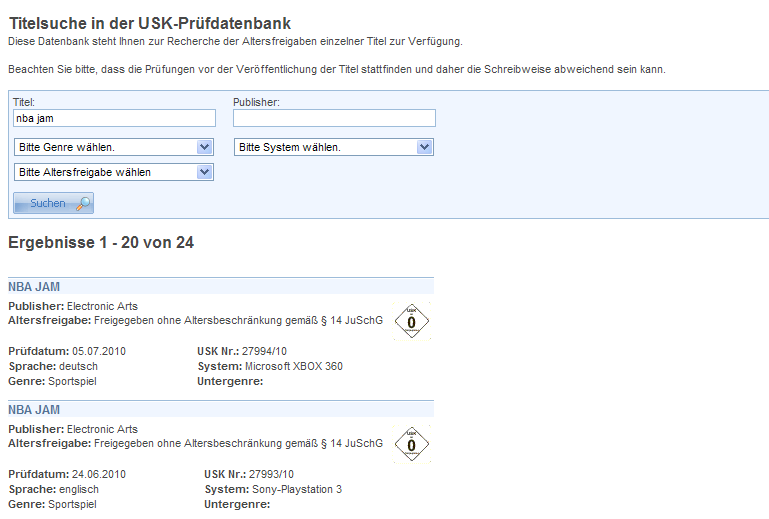The height and width of the screenshot is (519, 769).
Task: Click the Titelsuche in der USK-Prüfdatenbank heading
Action: point(151,22)
